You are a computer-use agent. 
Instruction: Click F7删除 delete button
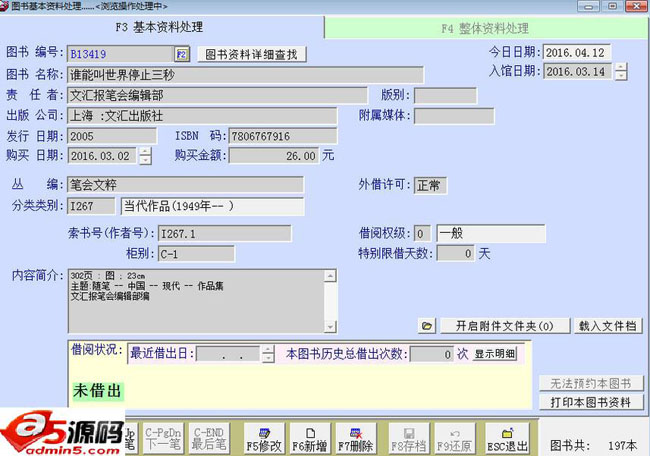[355, 439]
